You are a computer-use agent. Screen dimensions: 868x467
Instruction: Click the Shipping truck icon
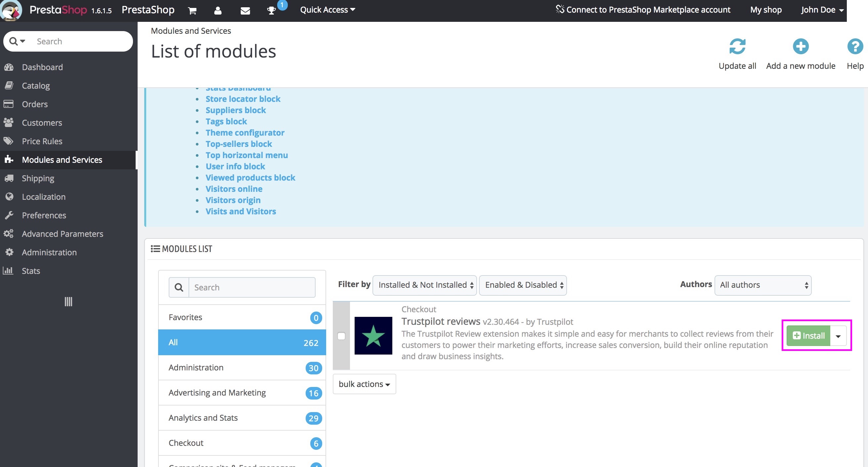tap(9, 178)
